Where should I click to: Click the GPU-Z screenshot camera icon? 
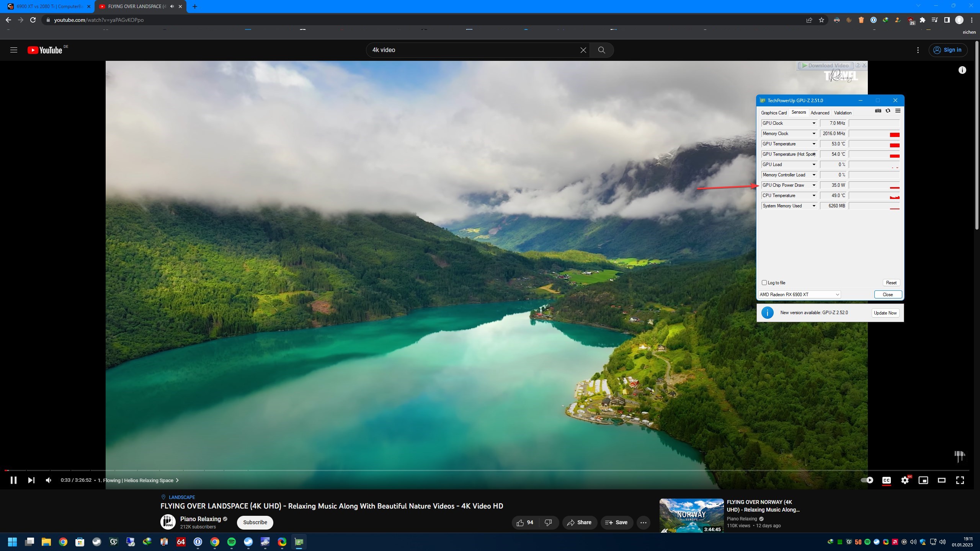[x=878, y=111]
